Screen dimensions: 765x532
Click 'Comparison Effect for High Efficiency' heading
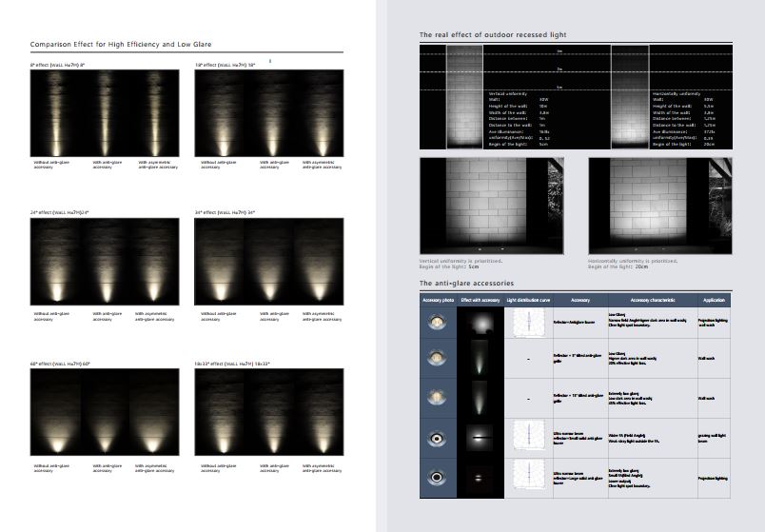click(x=121, y=45)
